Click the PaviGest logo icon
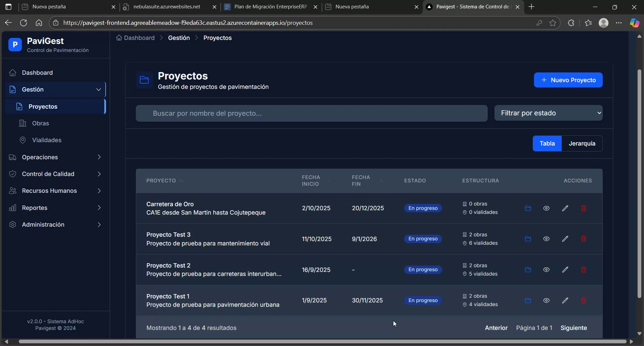This screenshot has height=346, width=644. coord(15,45)
